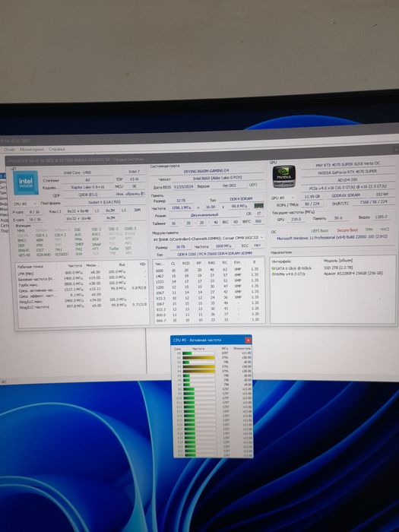Click the E-core 16 / 16 value
This screenshot has width=399, height=532.
pyautogui.click(x=35, y=220)
